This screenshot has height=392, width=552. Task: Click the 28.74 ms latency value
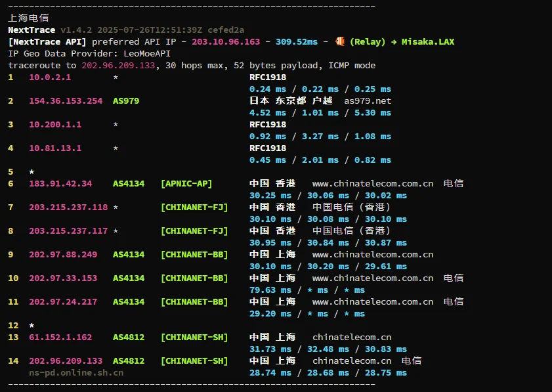[270, 372]
